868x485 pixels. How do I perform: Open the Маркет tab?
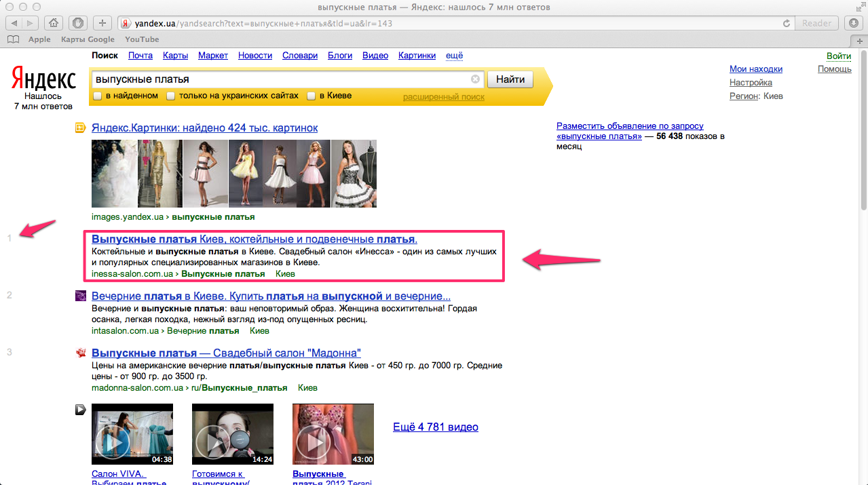[213, 56]
